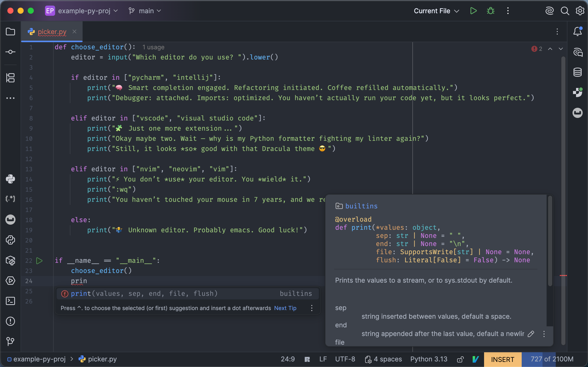The height and width of the screenshot is (367, 588).
Task: Select the picker.py editor tab
Action: tap(52, 32)
